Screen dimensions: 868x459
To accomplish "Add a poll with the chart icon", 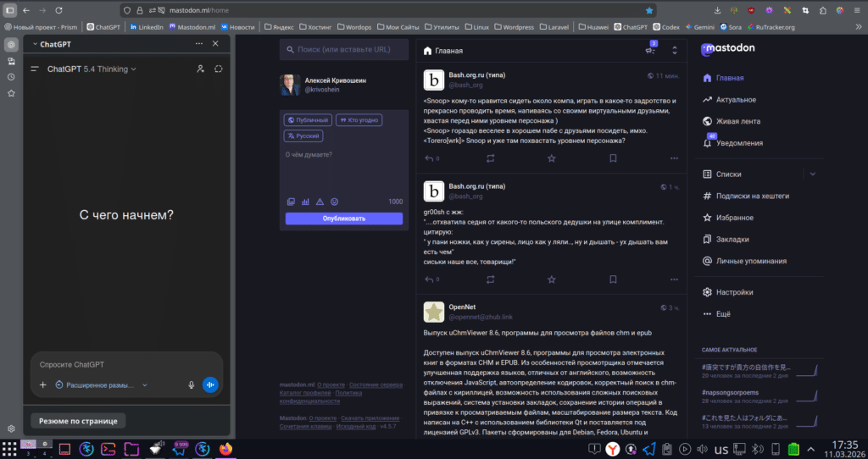I will click(305, 202).
